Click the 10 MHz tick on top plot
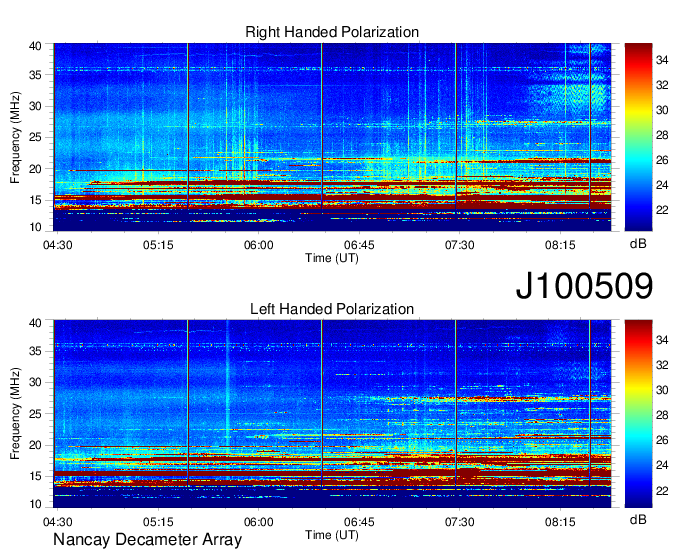 (35, 227)
